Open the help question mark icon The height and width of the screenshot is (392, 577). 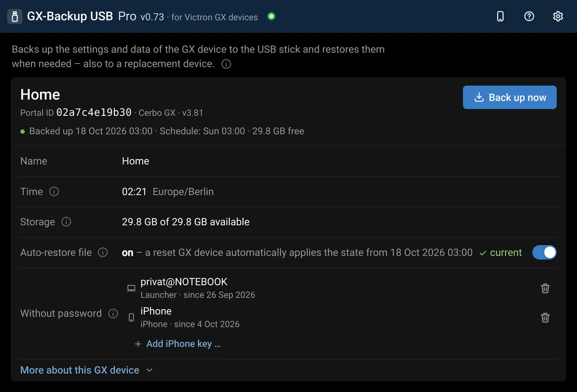[x=529, y=16]
